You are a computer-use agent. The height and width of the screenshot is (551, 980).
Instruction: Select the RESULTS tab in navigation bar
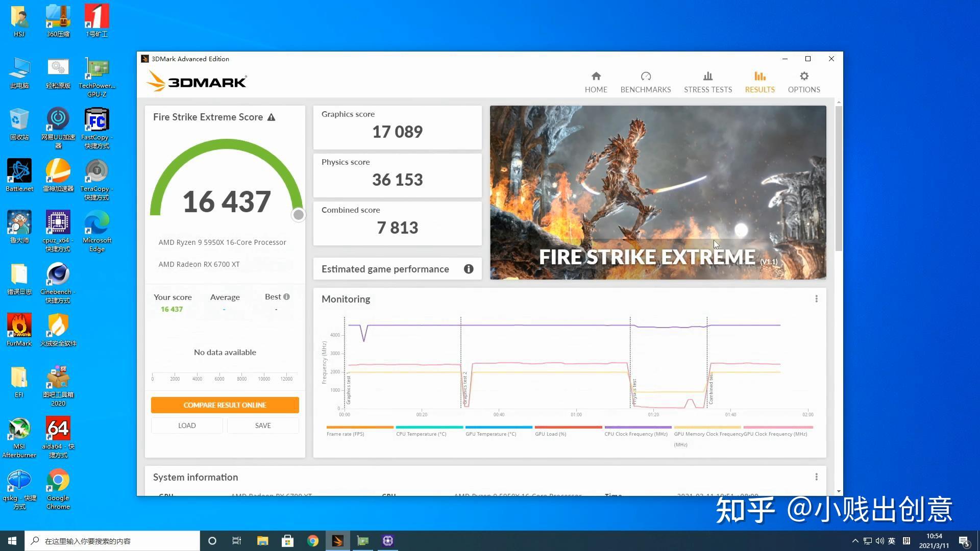760,82
